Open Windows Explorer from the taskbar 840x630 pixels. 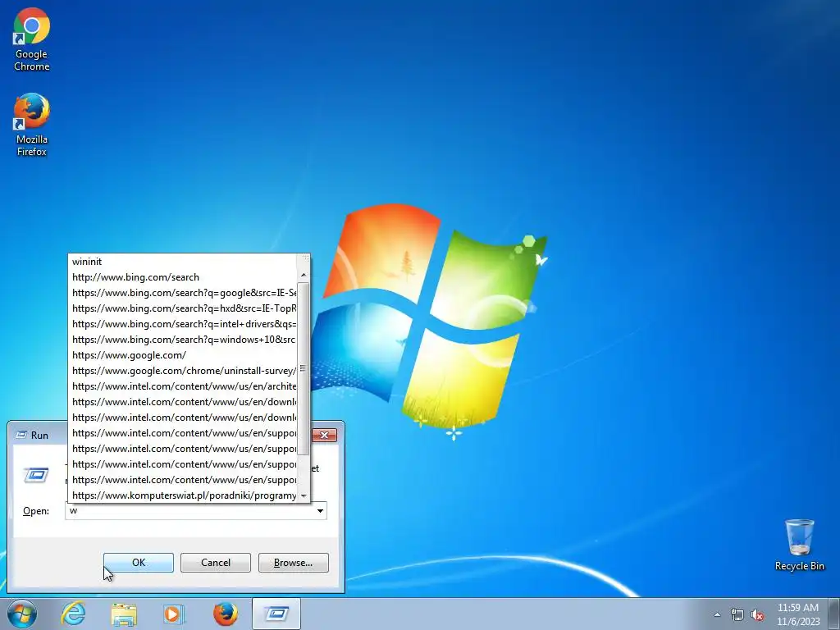click(x=124, y=614)
